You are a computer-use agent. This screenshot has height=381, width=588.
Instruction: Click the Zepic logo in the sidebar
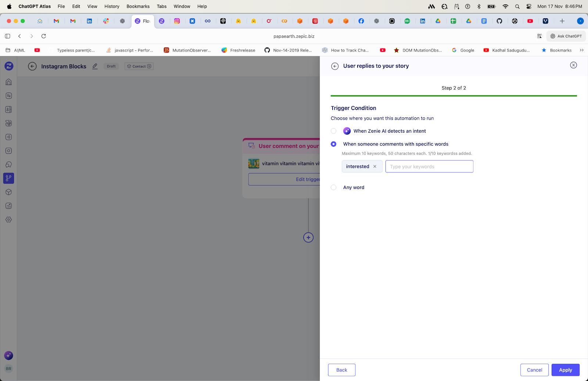click(9, 66)
